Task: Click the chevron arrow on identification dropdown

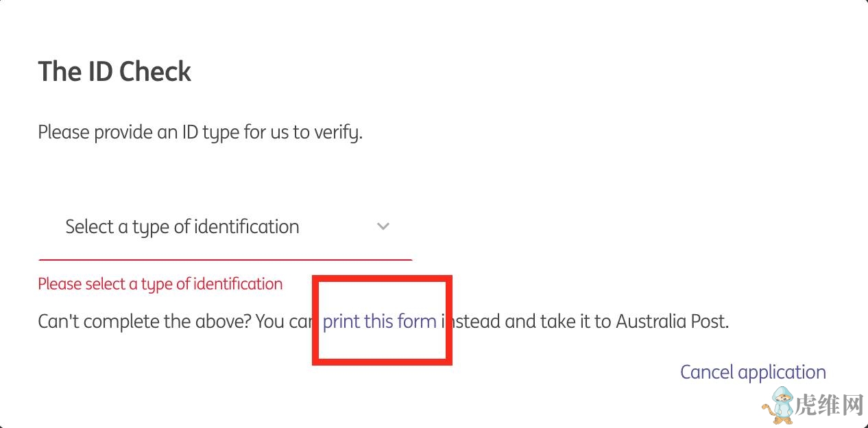Action: click(383, 226)
